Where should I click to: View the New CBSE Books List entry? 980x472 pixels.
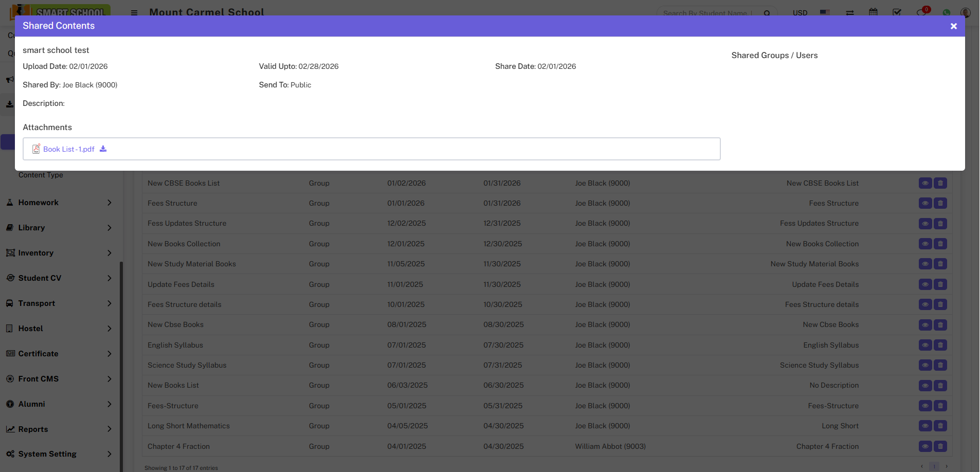925,184
